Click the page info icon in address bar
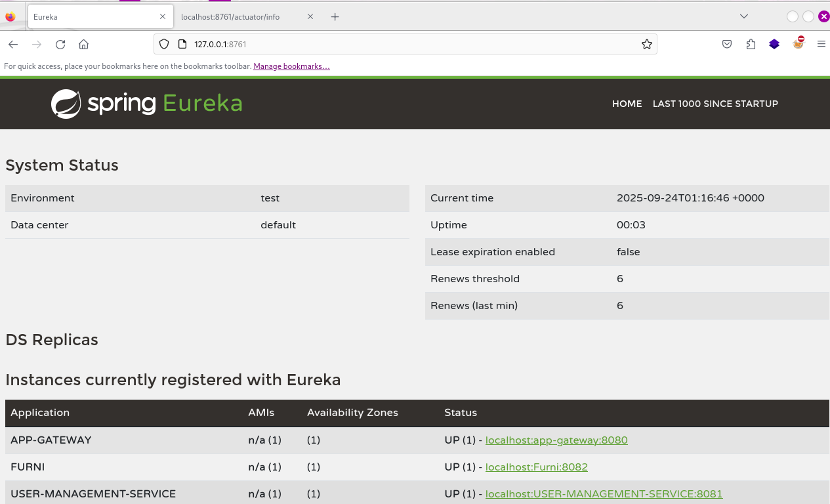 [x=182, y=44]
